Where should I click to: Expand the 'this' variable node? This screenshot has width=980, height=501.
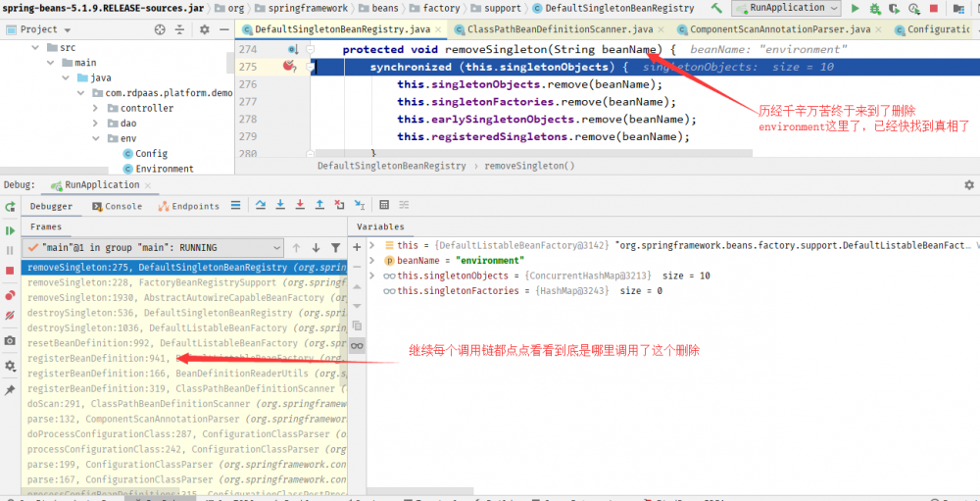tap(372, 245)
